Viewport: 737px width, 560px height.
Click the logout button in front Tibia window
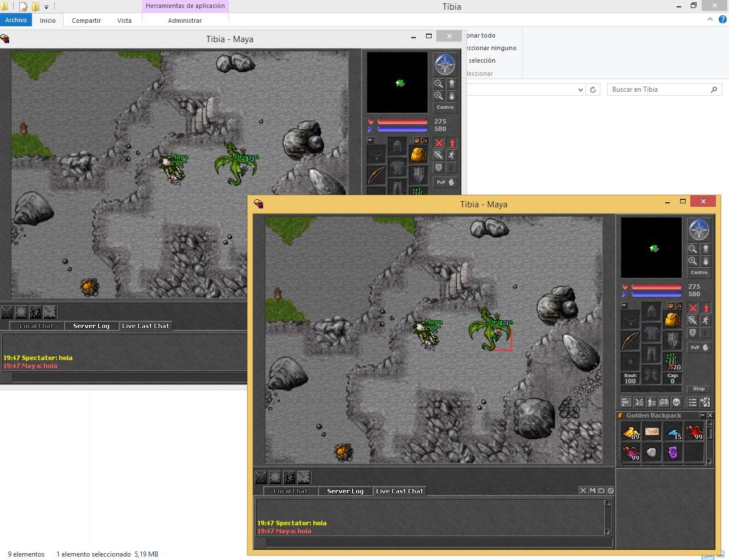706,402
